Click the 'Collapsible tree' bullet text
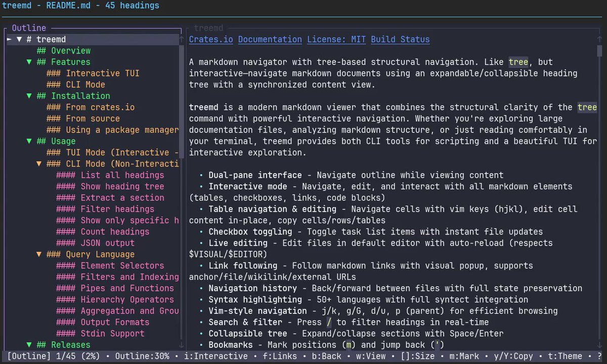This screenshot has height=364, width=607. click(x=248, y=334)
